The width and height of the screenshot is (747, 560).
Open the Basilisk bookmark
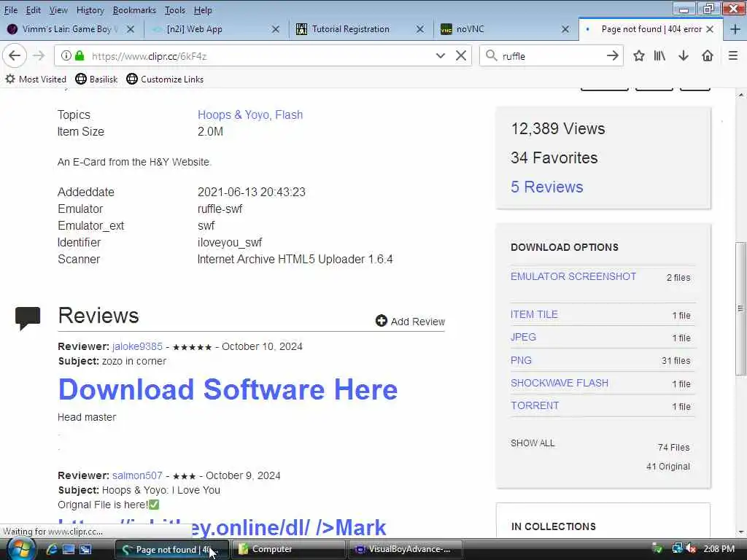(x=97, y=79)
